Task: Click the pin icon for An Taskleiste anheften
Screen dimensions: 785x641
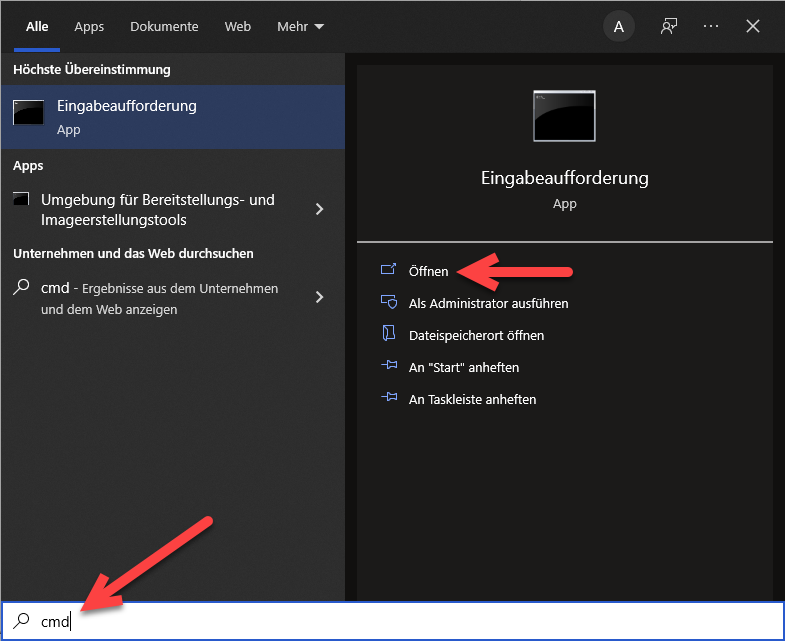Action: pyautogui.click(x=389, y=399)
